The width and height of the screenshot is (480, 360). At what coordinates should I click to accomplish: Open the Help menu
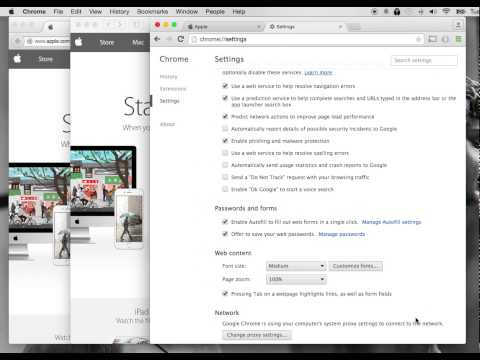pos(239,12)
